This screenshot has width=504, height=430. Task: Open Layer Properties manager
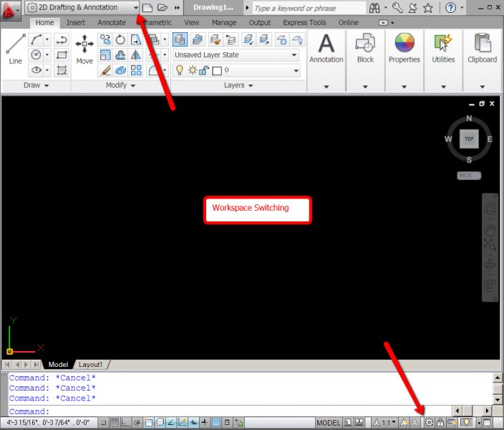[180, 39]
